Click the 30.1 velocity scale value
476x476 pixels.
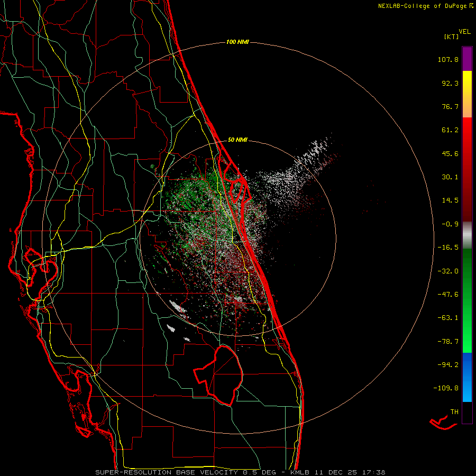[450, 177]
